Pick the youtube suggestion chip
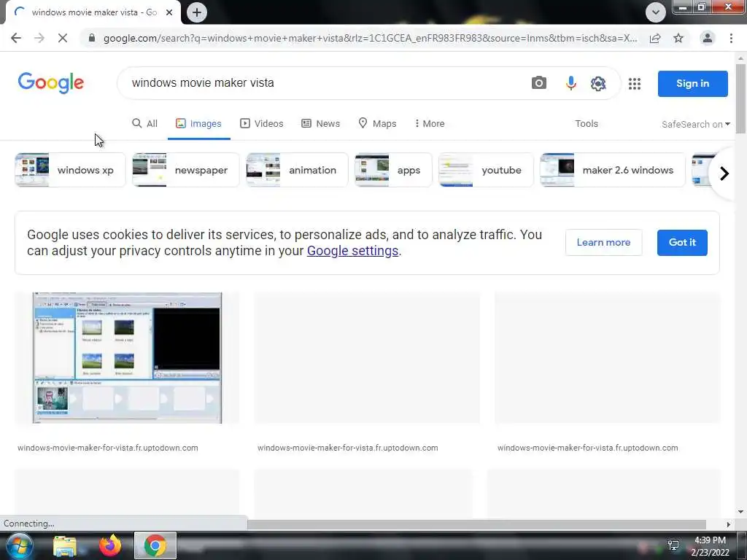The width and height of the screenshot is (747, 560). tap(486, 170)
